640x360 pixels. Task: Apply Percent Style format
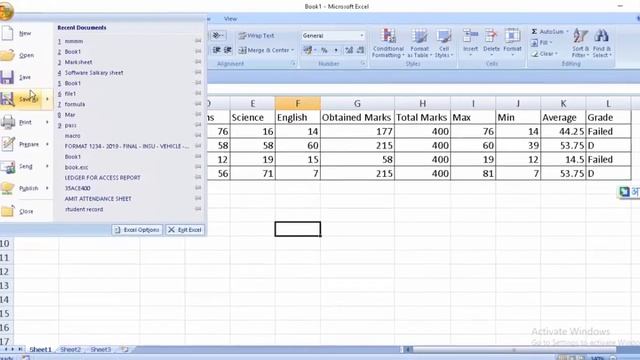324,50
